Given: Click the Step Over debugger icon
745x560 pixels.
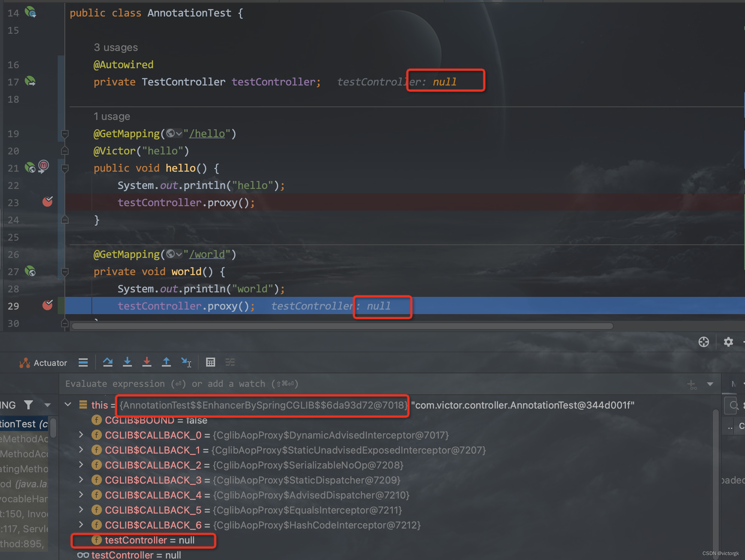Looking at the screenshot, I should pyautogui.click(x=108, y=362).
